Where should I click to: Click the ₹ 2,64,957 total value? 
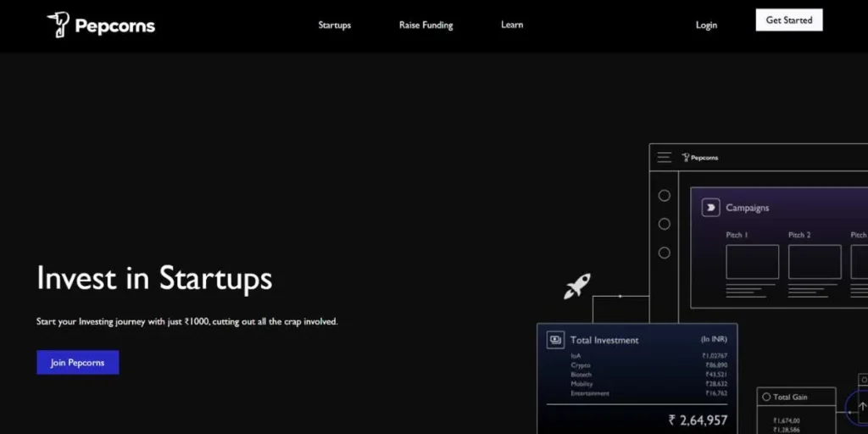698,420
